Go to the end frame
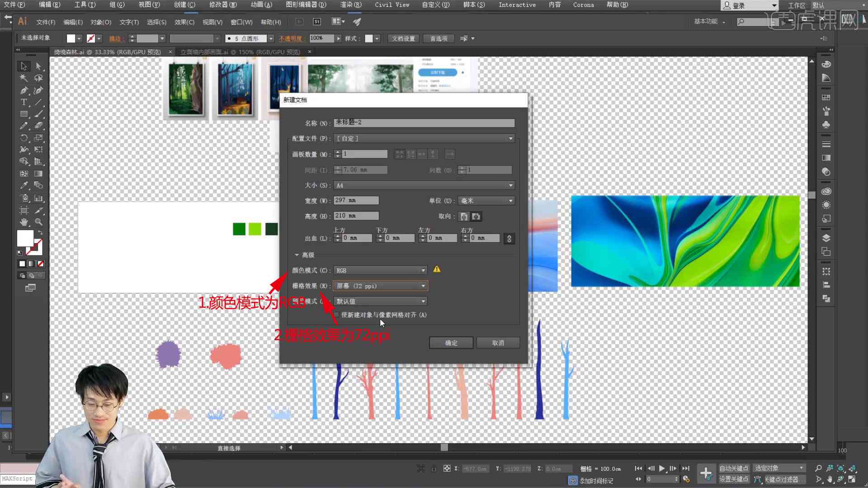Image resolution: width=868 pixels, height=488 pixels. [686, 469]
